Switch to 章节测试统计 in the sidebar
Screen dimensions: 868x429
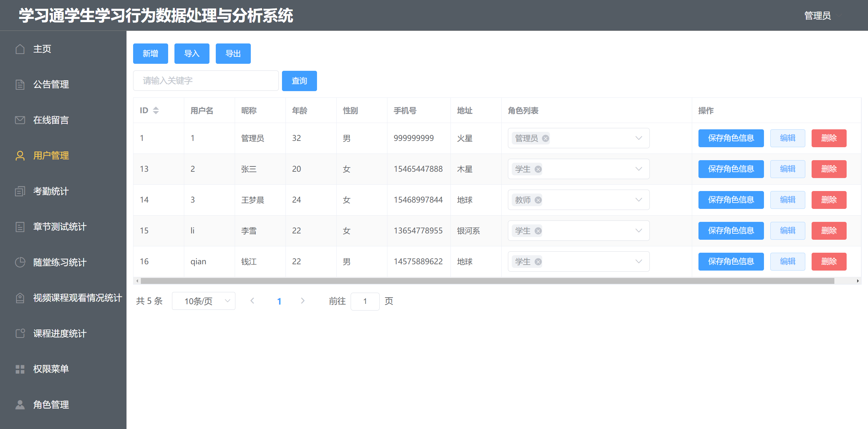click(x=20, y=227)
